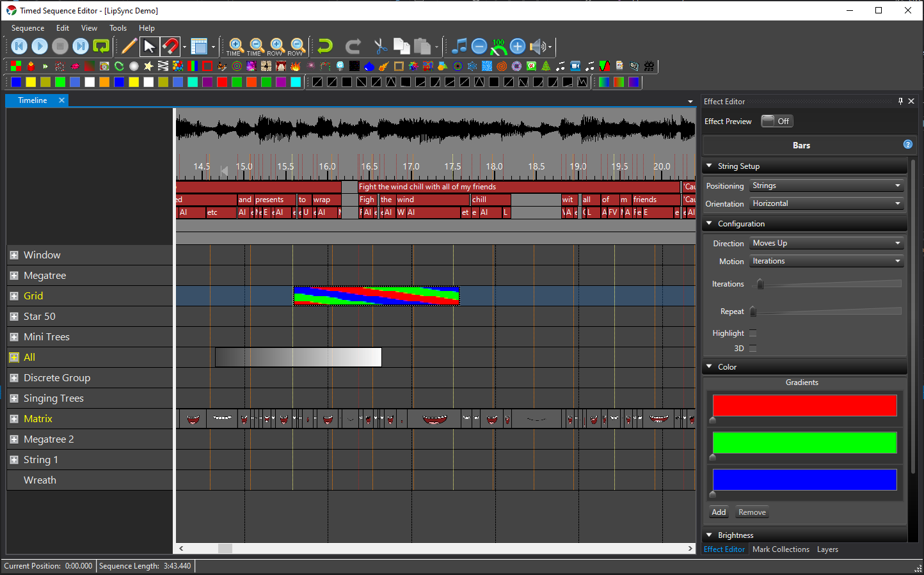
Task: Select the pencil draw mode tool
Action: tap(129, 46)
